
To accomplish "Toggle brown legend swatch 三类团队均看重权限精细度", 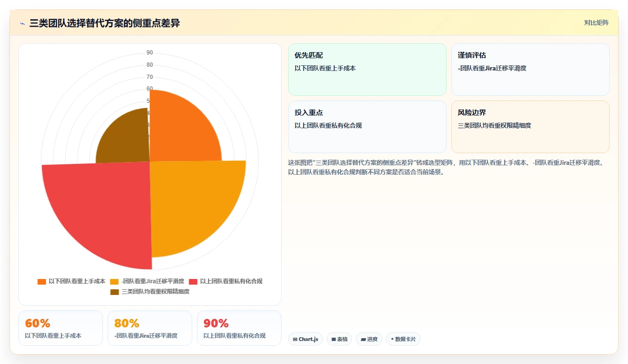I will tap(114, 292).
